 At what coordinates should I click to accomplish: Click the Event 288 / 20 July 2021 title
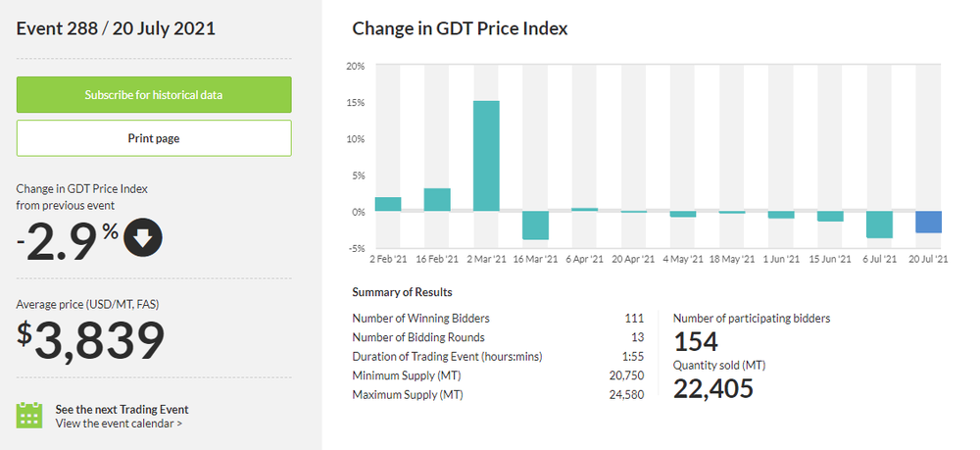tap(116, 28)
